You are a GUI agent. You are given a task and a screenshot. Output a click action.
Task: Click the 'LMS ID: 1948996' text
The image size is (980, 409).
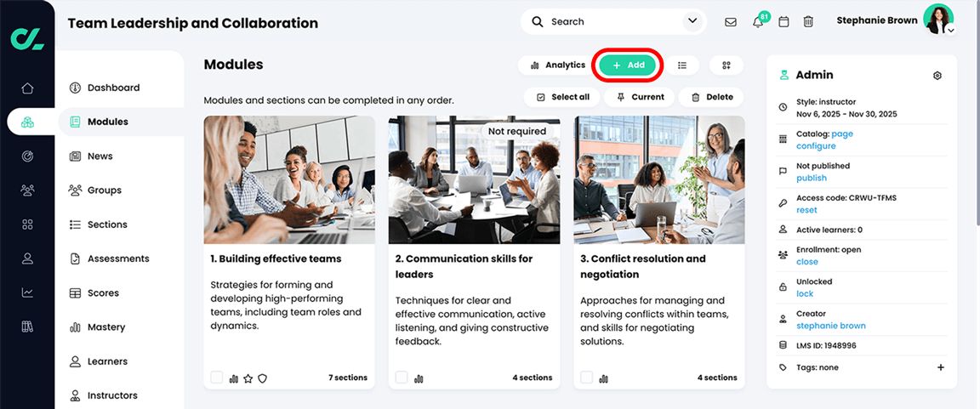tap(827, 346)
